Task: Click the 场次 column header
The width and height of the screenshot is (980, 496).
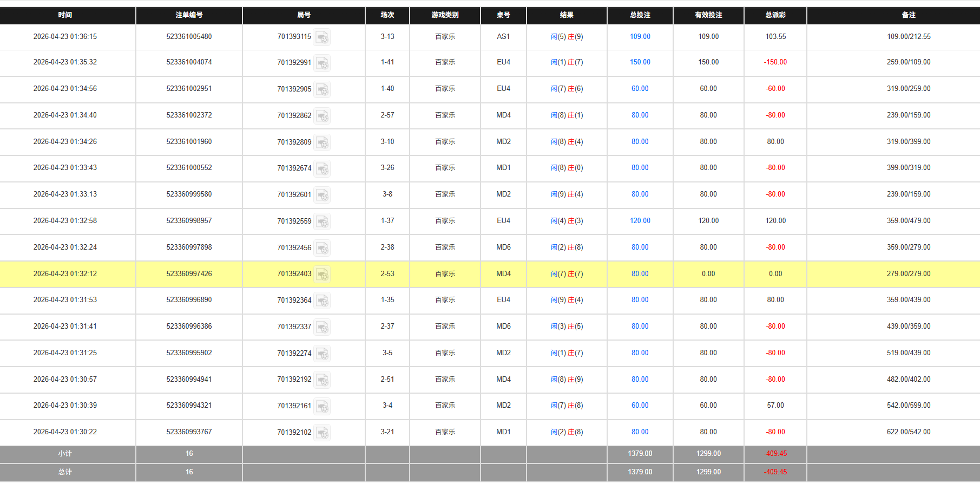Action: (x=387, y=15)
